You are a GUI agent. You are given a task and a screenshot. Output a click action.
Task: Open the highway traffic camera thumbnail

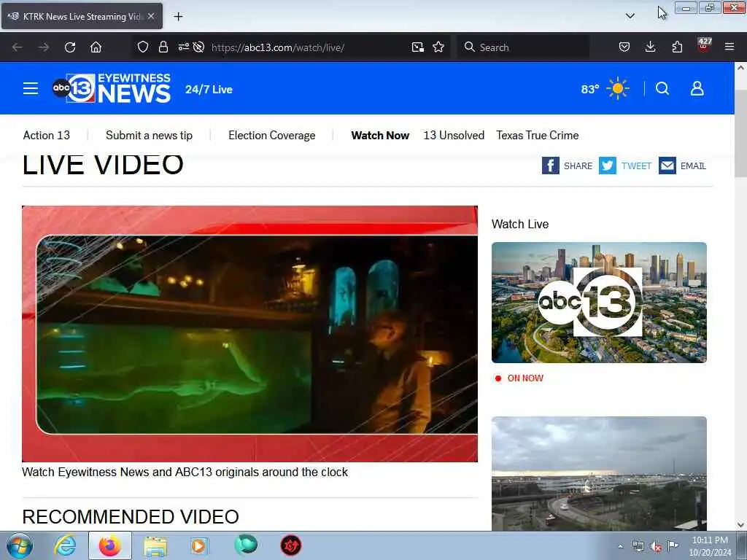(600, 474)
